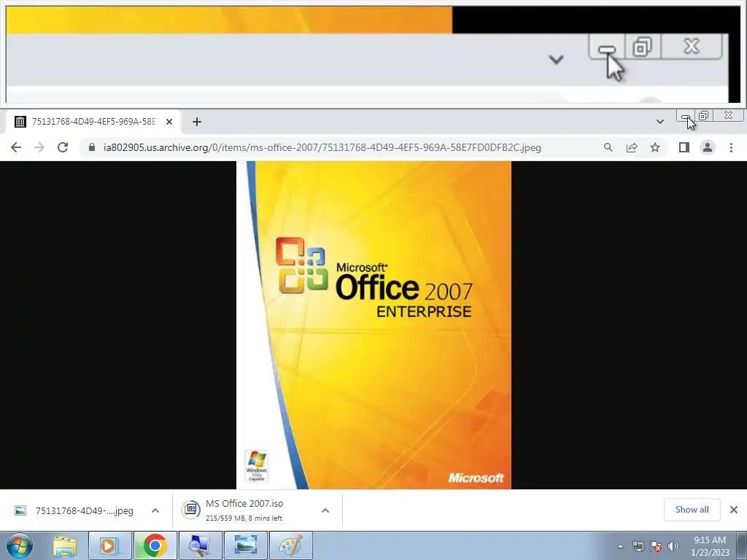747x560 pixels.
Task: Restore down the Chrome window
Action: [x=704, y=116]
